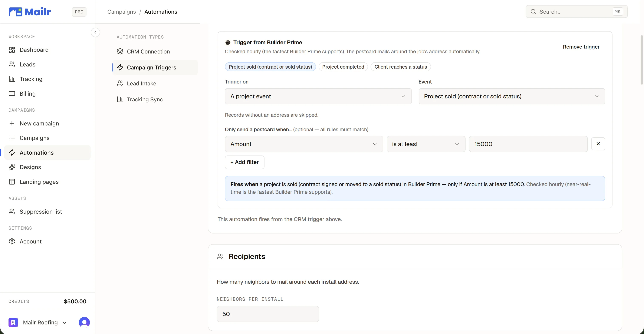Click the 'Trigger from Builder Prime' heading
The width and height of the screenshot is (644, 334).
[267, 43]
